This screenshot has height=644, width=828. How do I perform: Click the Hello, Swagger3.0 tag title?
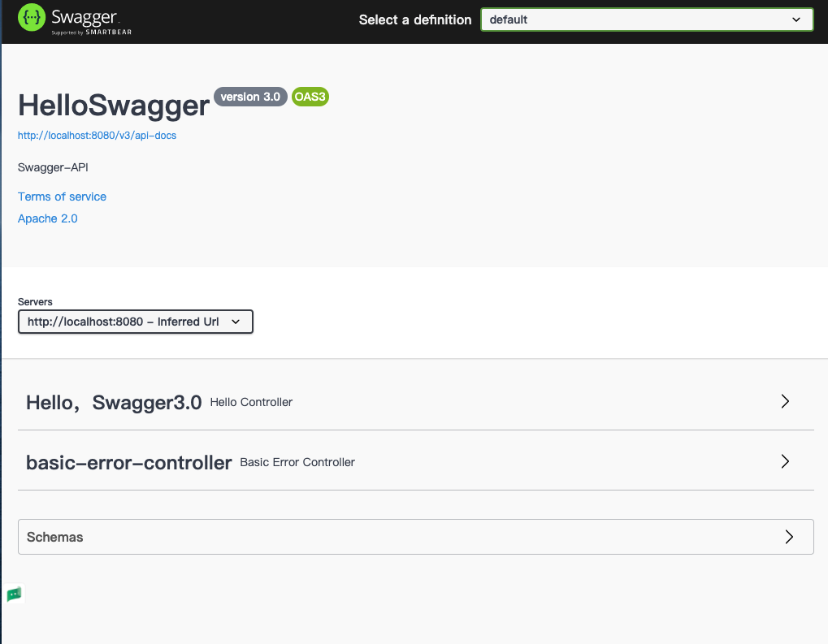pos(114,402)
